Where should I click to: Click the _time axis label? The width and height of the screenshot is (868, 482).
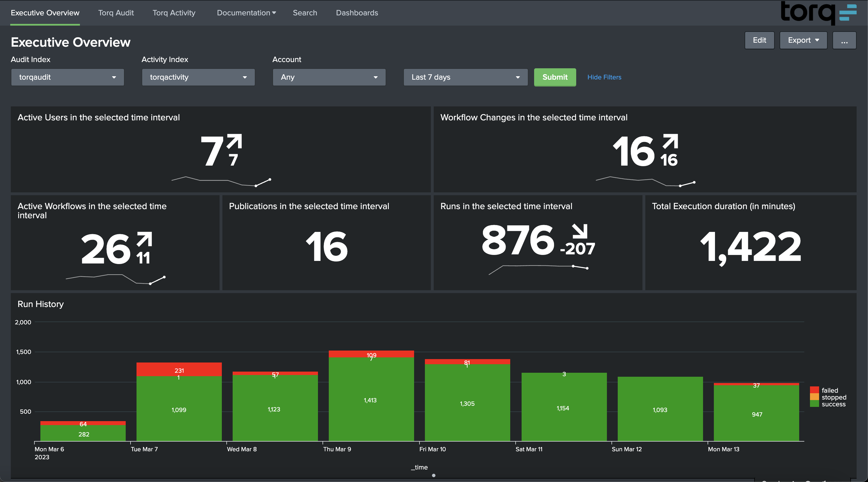coord(419,467)
